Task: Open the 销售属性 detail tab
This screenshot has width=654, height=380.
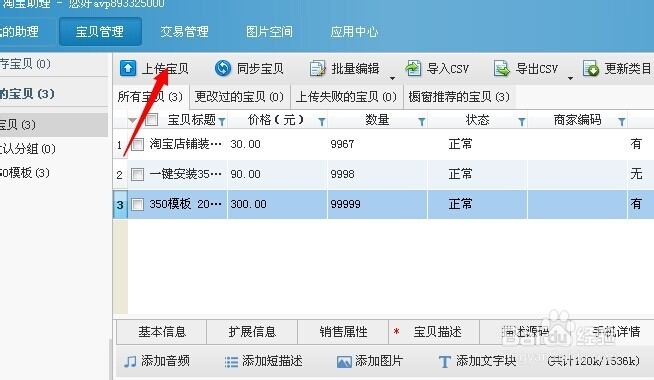Action: pos(343,332)
